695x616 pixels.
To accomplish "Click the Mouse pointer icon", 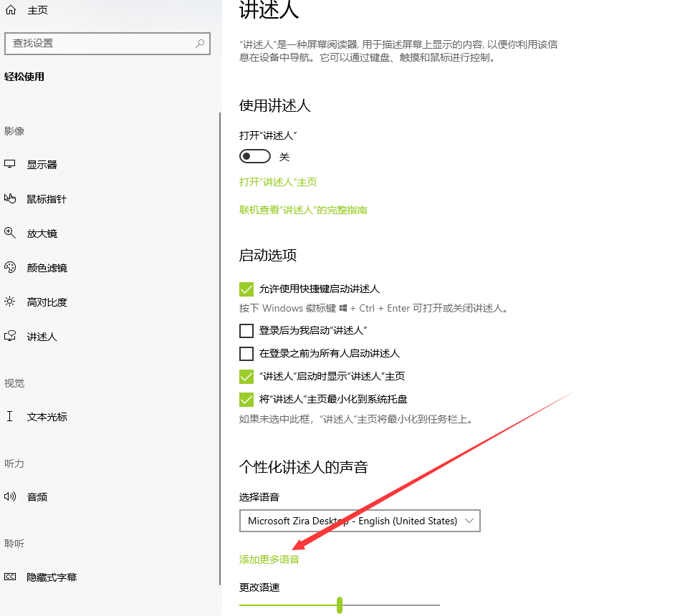I will (10, 198).
